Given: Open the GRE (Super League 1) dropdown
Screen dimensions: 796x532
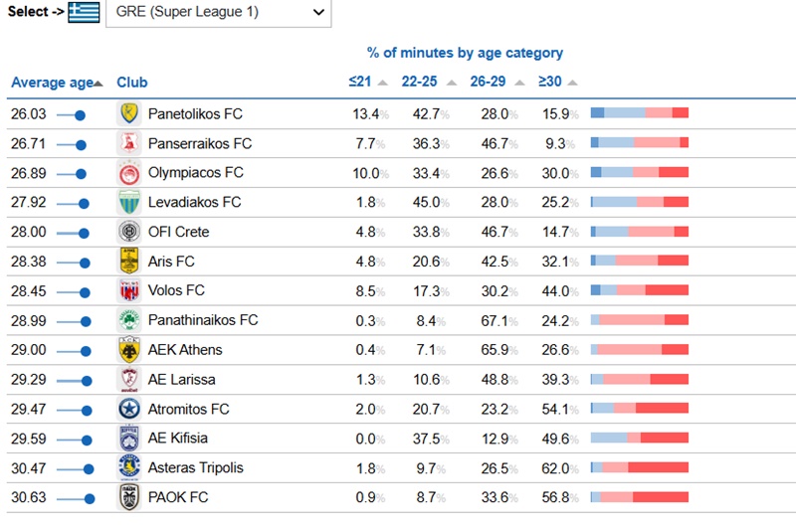Looking at the screenshot, I should point(218,13).
